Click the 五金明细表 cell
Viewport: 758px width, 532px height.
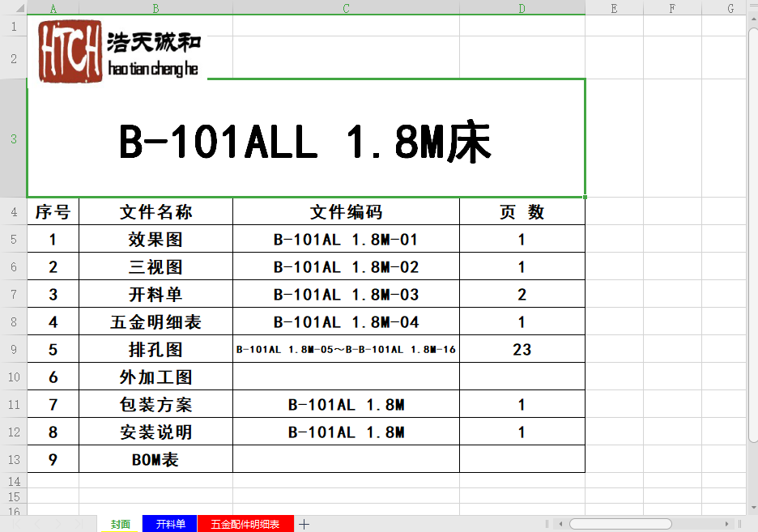(155, 321)
